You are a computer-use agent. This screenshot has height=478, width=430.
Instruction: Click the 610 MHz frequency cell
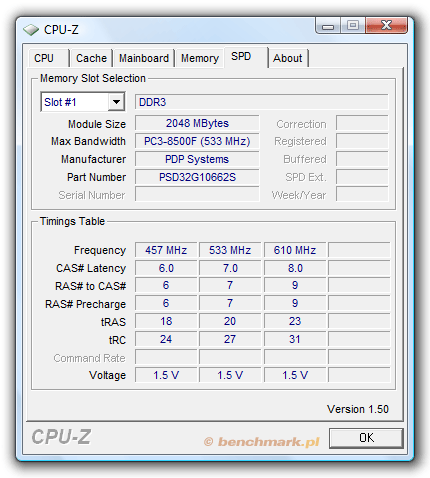(x=295, y=250)
